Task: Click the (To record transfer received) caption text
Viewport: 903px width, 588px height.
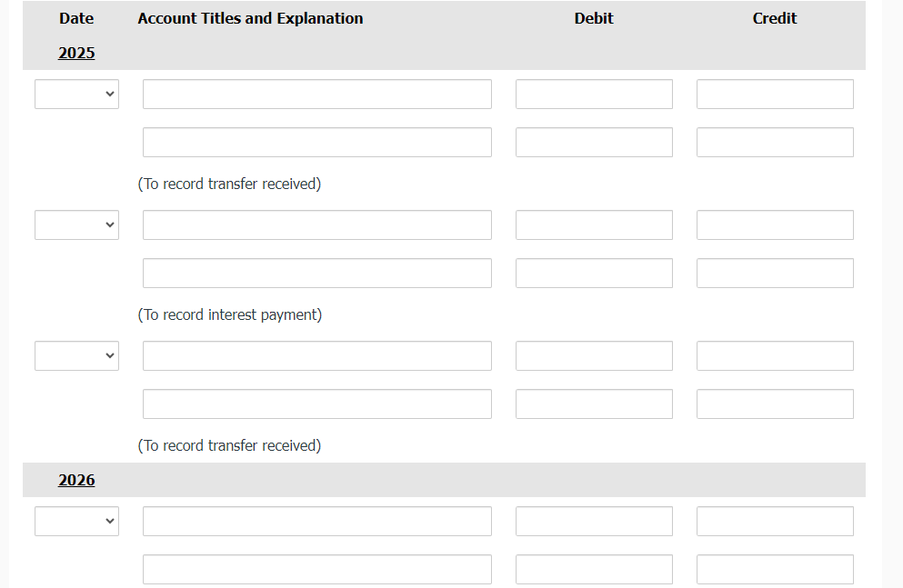Action: coord(228,184)
